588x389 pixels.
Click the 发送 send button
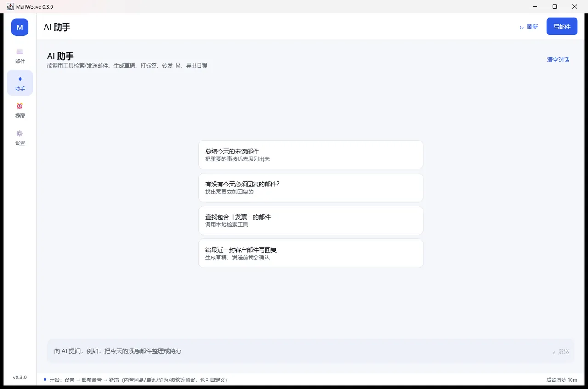pos(561,351)
